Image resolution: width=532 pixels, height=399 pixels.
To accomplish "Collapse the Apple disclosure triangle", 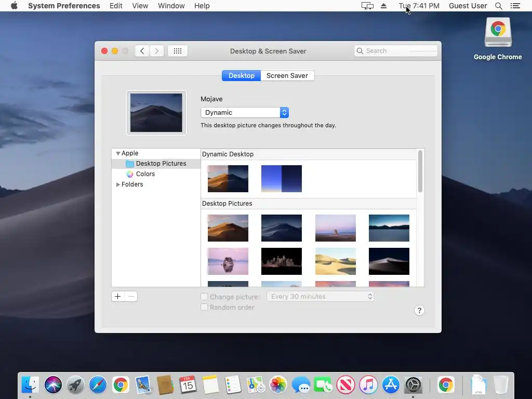I will point(118,153).
